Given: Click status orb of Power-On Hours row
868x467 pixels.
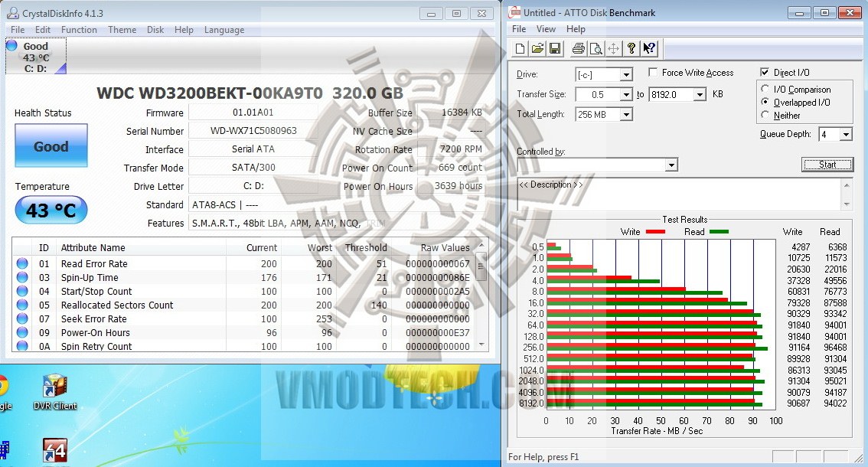Looking at the screenshot, I should (x=22, y=332).
